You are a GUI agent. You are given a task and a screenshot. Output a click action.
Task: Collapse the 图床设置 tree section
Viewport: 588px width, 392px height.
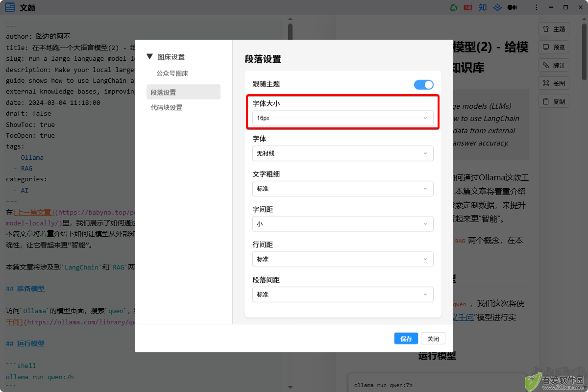click(x=150, y=57)
